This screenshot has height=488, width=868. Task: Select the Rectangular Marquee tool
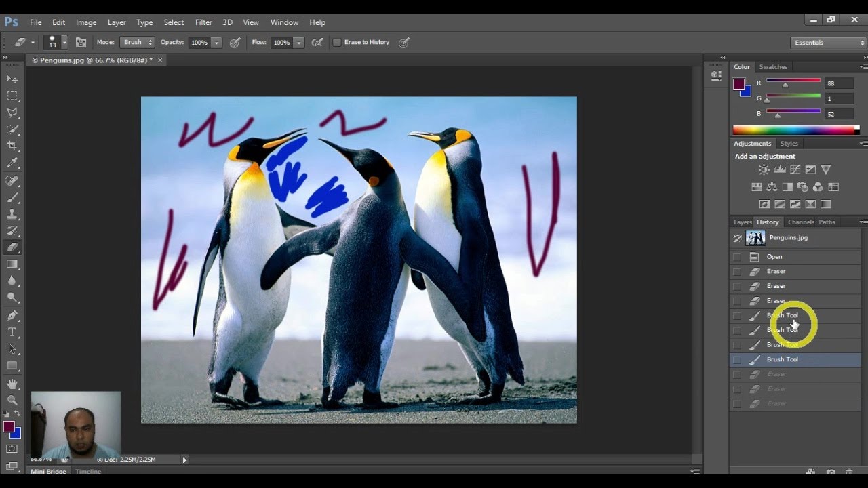(12, 96)
